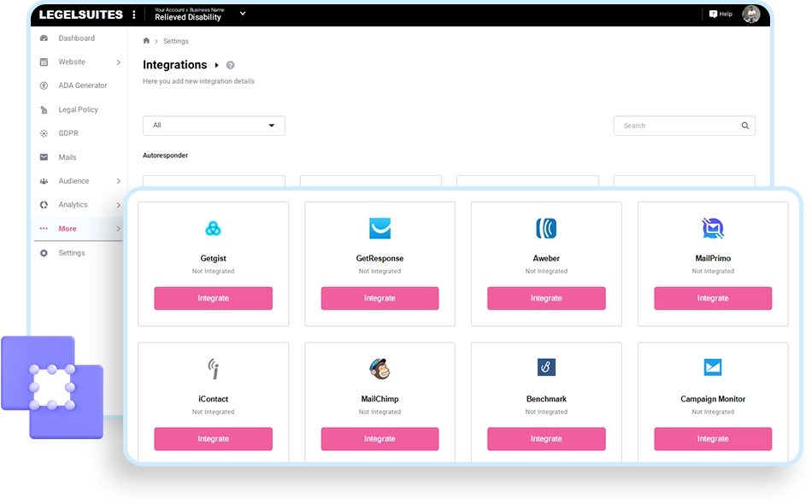The height and width of the screenshot is (504, 812).
Task: Click the GetResponse logo icon
Action: coord(380,228)
